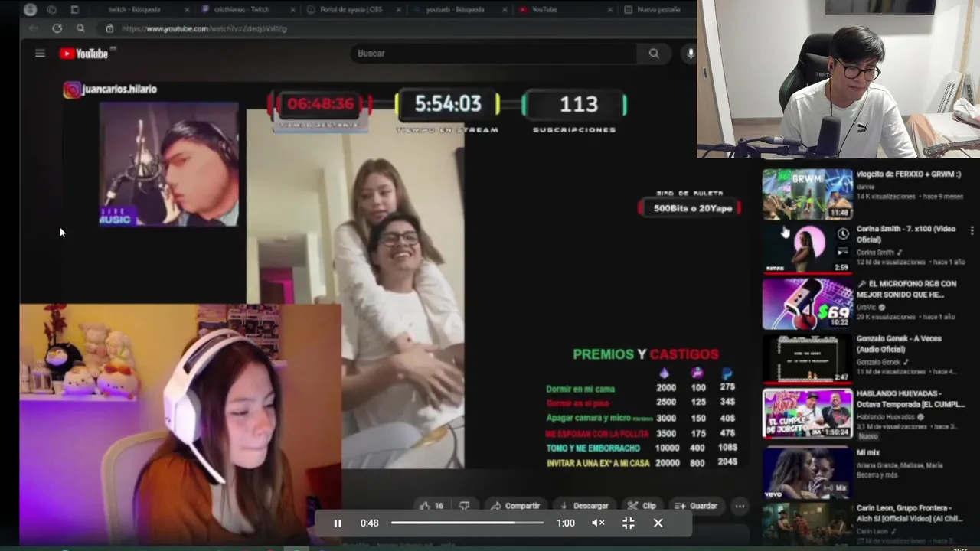Create a Clip from the video
Image resolution: width=980 pixels, height=551 pixels.
click(x=642, y=506)
